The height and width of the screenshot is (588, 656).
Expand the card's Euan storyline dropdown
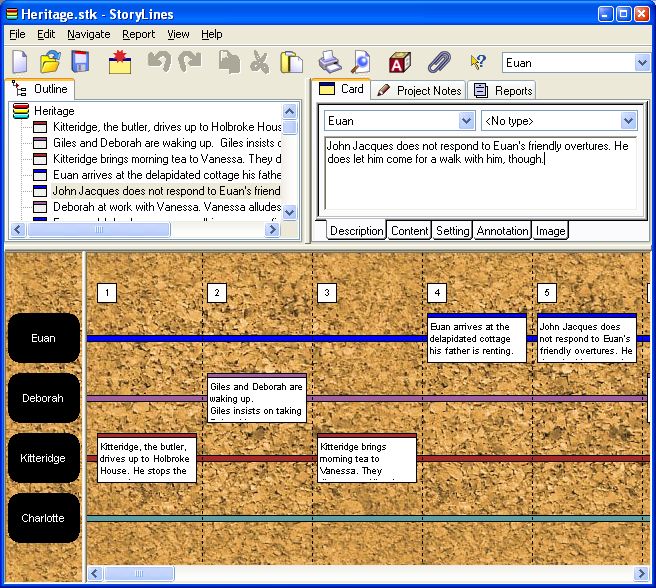point(466,121)
